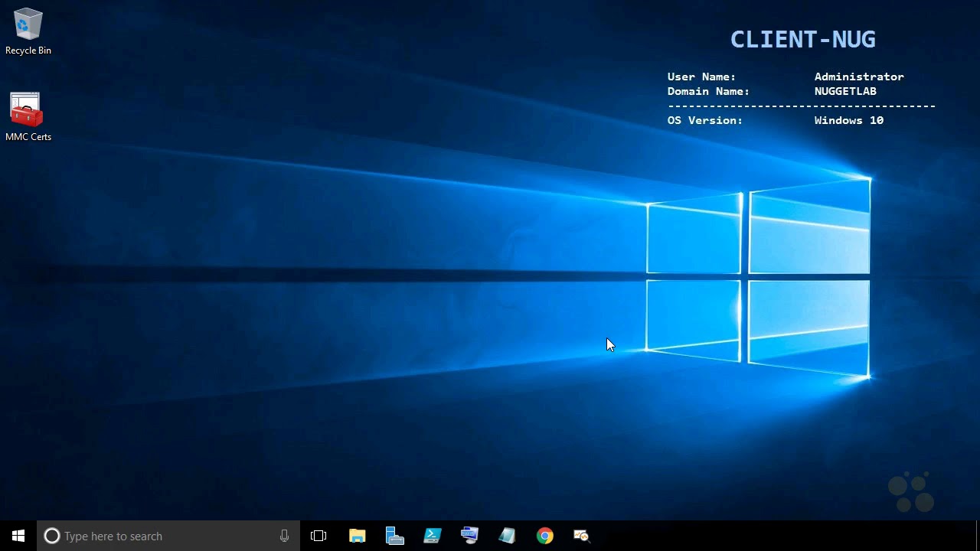Launch Google Chrome from the taskbar
The width and height of the screenshot is (980, 551).
click(x=544, y=536)
